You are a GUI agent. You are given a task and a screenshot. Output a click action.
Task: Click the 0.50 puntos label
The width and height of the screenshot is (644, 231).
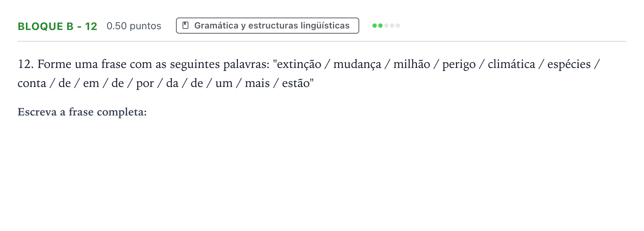(x=134, y=26)
